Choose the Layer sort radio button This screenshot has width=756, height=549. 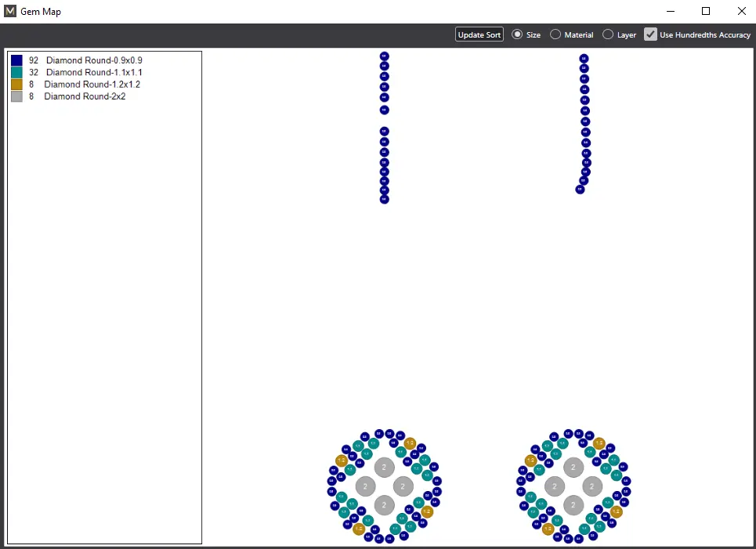click(608, 34)
